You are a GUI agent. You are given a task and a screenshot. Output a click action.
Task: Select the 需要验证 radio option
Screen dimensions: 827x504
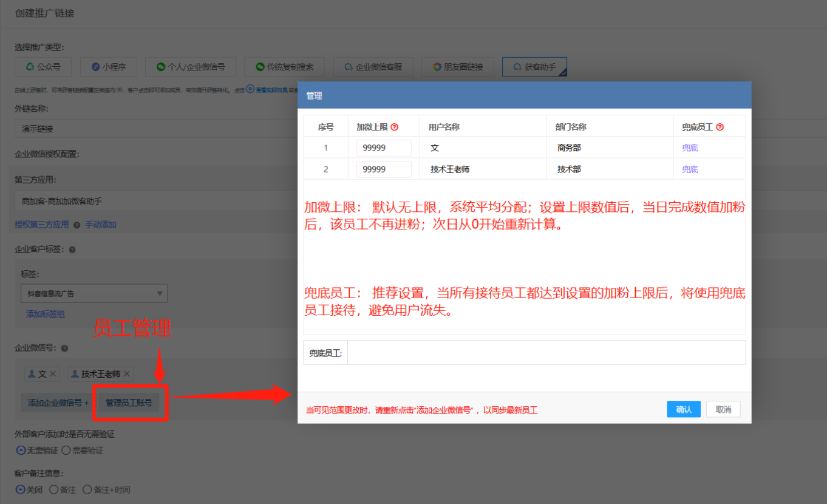pos(66,451)
